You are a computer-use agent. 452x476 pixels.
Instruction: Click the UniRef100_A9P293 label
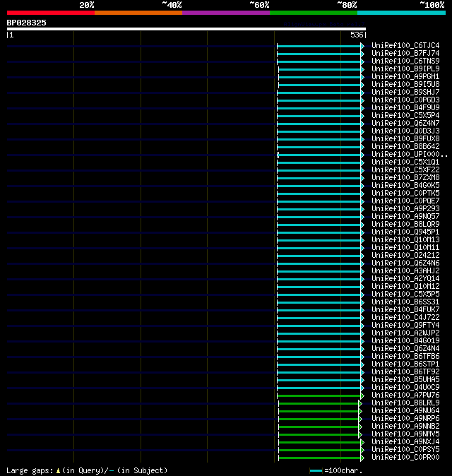pyautogui.click(x=405, y=209)
